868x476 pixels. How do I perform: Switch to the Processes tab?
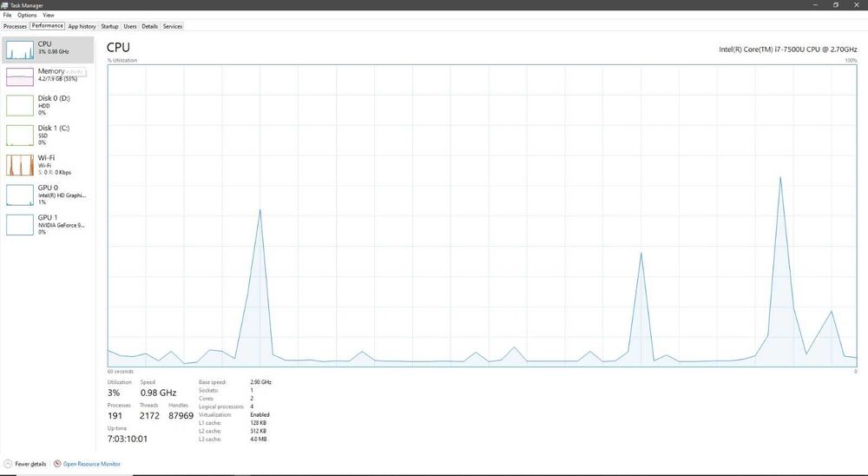point(15,26)
